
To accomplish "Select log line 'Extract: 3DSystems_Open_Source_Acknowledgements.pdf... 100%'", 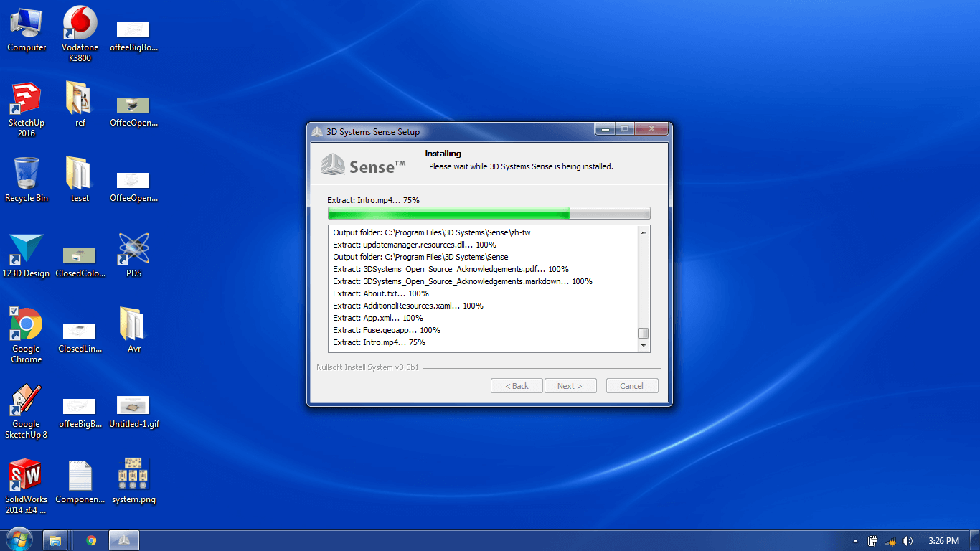I will coord(451,269).
